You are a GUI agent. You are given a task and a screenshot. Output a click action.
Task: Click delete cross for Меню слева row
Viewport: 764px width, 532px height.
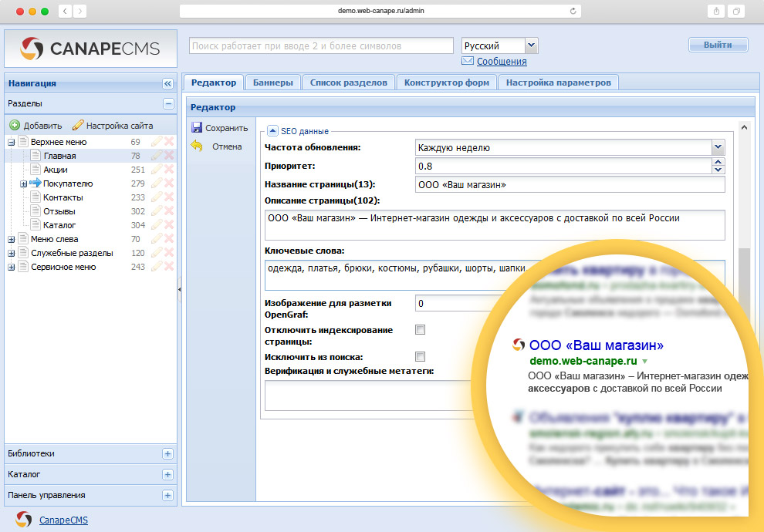tap(169, 238)
